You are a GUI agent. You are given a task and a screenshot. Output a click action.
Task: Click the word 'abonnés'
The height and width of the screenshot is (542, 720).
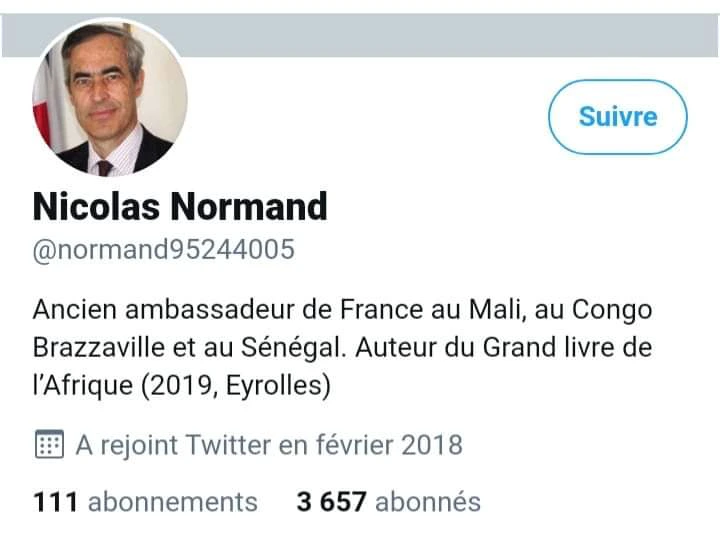coord(428,501)
